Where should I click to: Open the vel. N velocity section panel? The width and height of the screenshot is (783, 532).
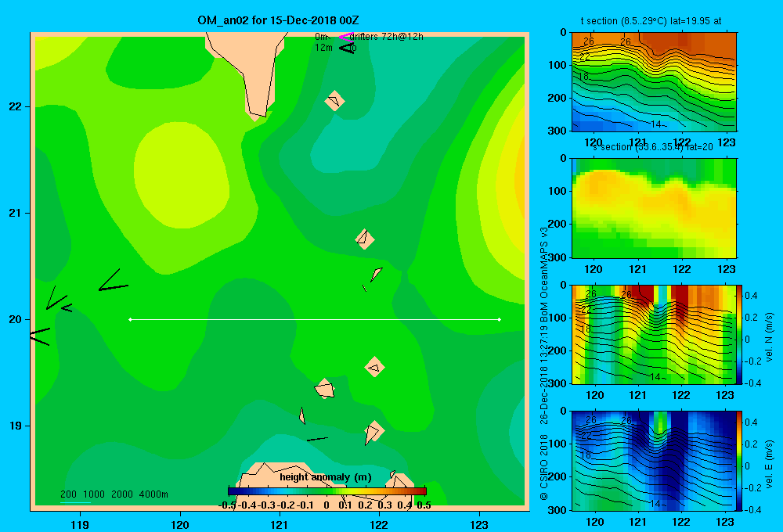pos(654,334)
